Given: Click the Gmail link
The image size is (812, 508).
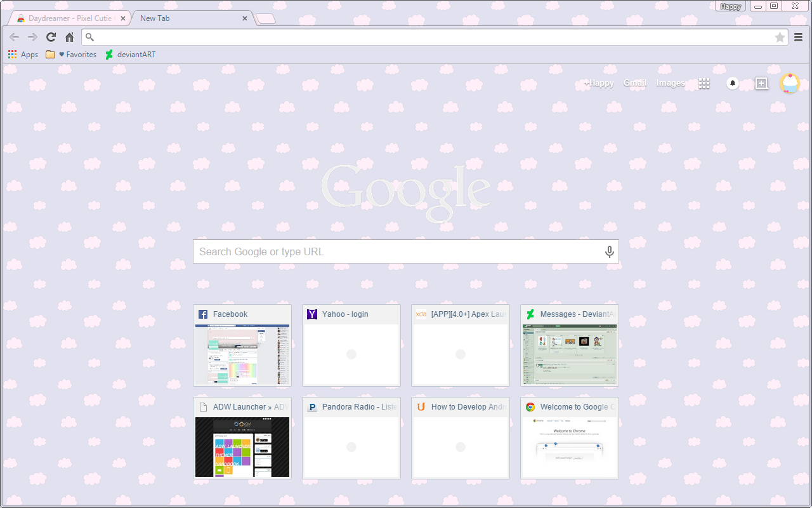Looking at the screenshot, I should [x=635, y=83].
